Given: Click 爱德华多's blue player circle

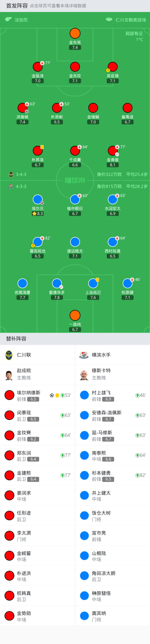Looking at the screenshot, I should point(57,283).
